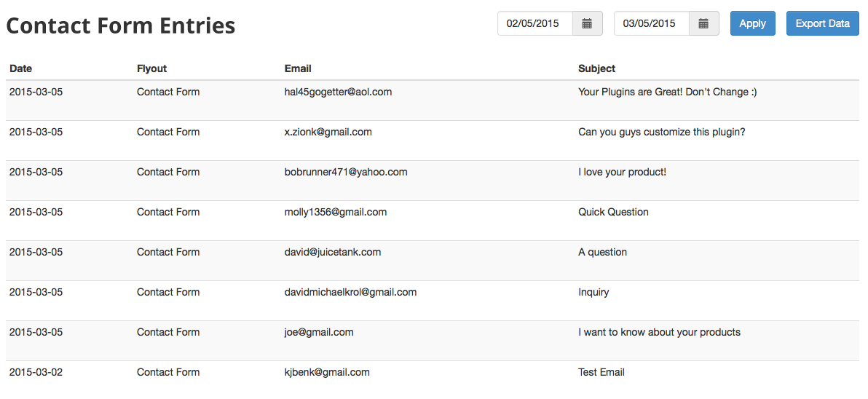Open the end date calendar icon
Viewport: 868px width, 399px height.
[x=703, y=23]
